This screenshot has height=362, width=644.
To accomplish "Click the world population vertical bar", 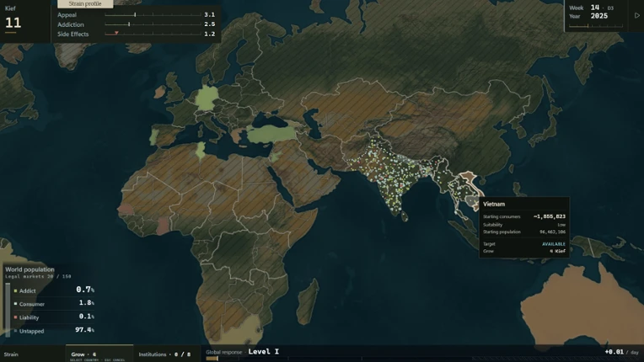I will (x=8, y=310).
